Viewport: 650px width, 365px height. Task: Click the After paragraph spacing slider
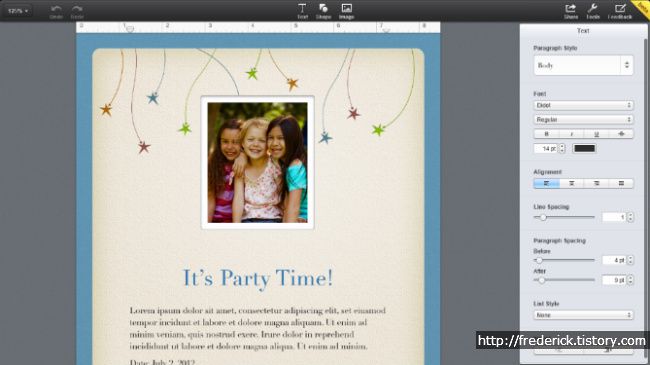564,280
